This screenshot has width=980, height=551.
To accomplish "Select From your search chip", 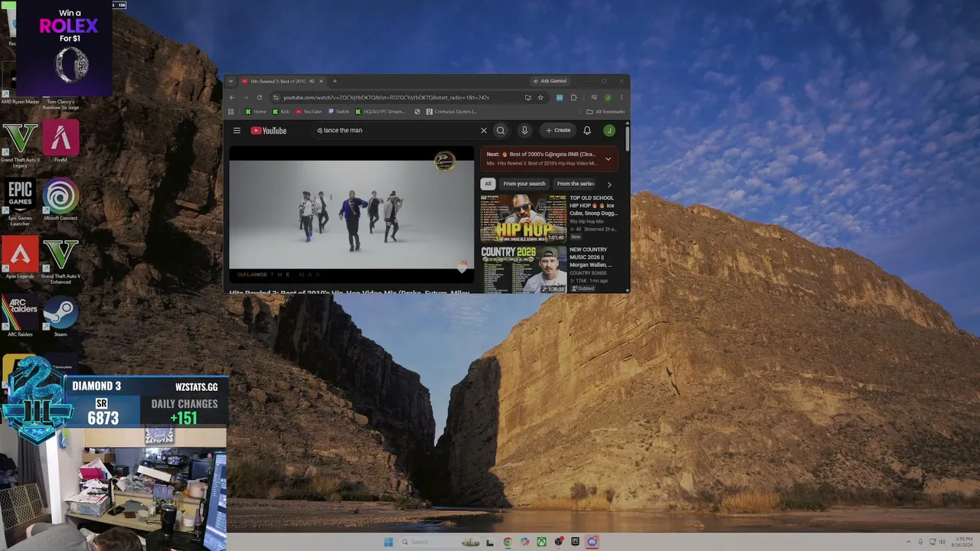I will click(524, 184).
